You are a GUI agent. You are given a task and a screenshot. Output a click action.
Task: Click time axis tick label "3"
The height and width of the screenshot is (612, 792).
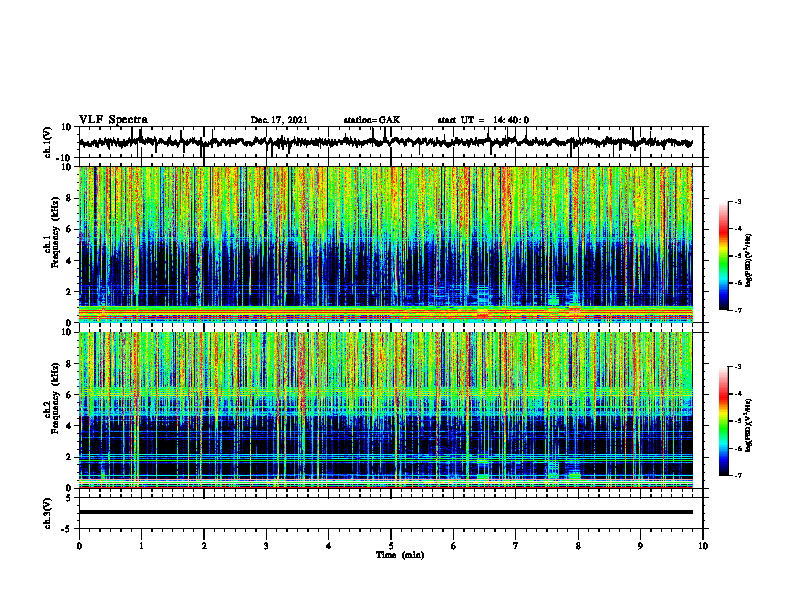(266, 546)
